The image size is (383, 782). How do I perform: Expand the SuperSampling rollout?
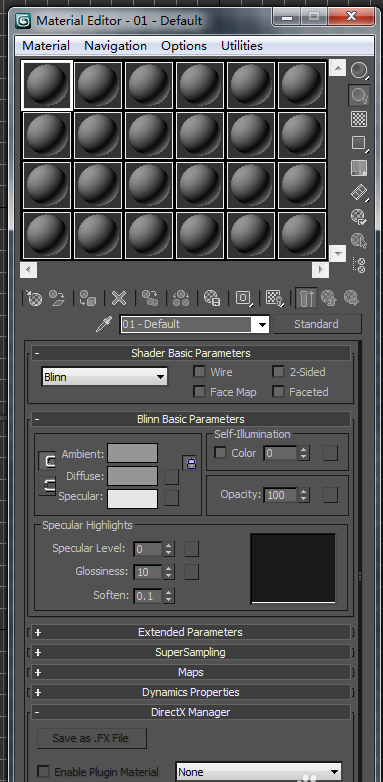pos(191,652)
